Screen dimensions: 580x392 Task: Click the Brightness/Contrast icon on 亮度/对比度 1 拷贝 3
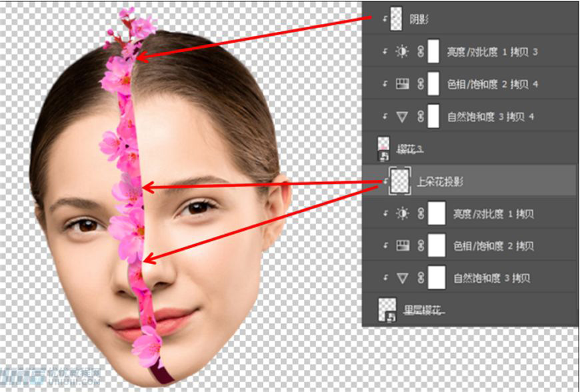point(402,50)
